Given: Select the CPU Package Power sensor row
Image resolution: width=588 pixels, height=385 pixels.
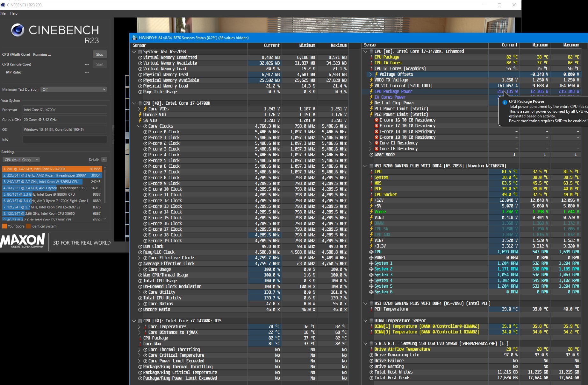Looking at the screenshot, I should tap(472, 92).
